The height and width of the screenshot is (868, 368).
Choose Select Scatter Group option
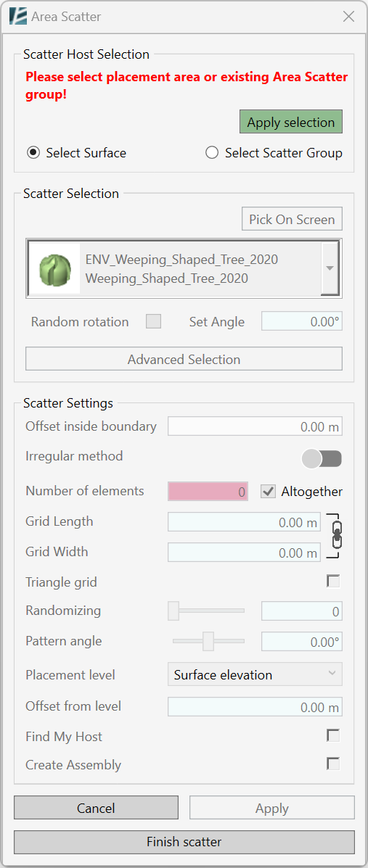pyautogui.click(x=212, y=153)
